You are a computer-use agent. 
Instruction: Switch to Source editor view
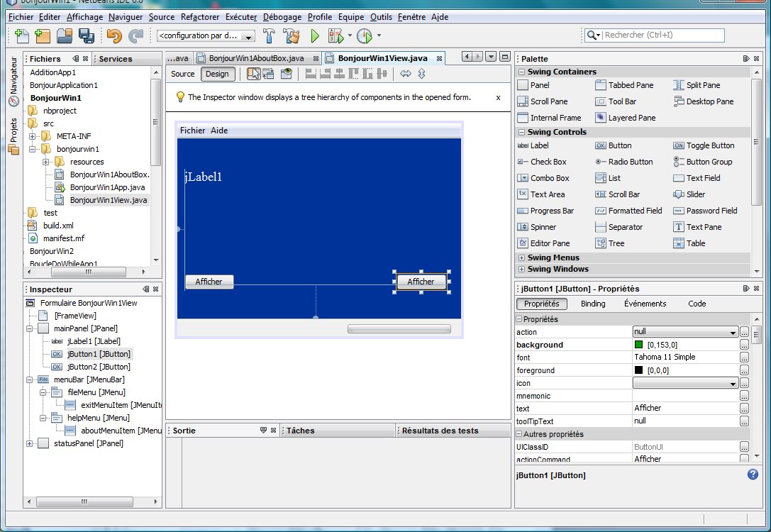183,74
